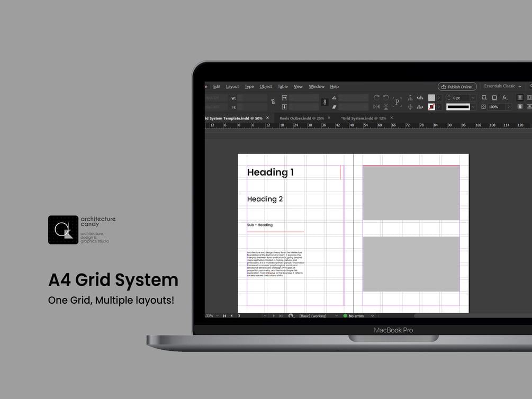Open the stroke weight 0 pt dropdown
The width and height of the screenshot is (532, 399).
tap(473, 98)
